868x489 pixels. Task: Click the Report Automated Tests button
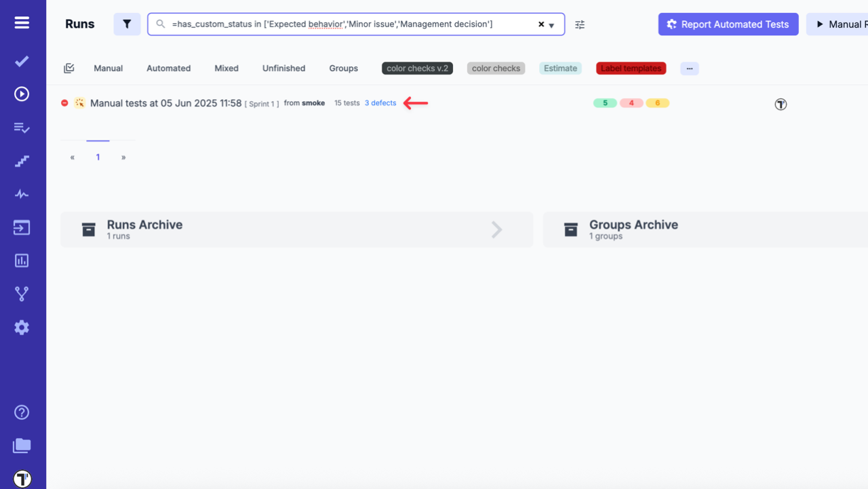pyautogui.click(x=728, y=24)
